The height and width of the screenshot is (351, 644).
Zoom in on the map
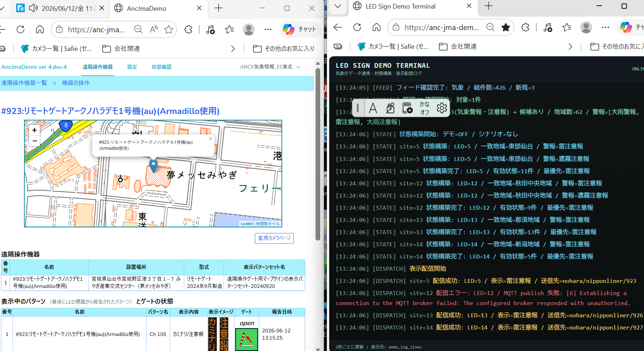(34, 130)
